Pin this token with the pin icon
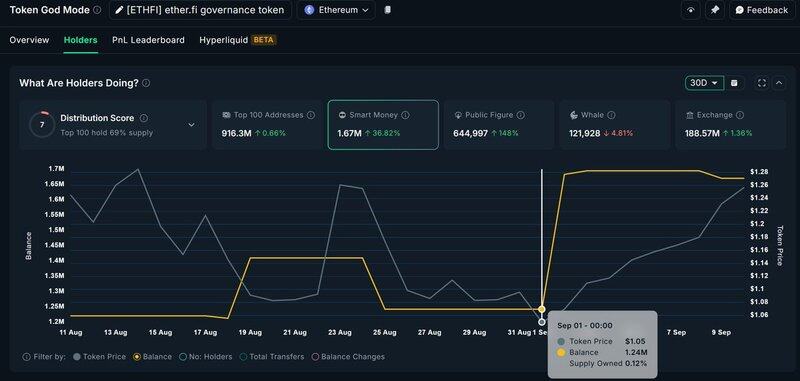Image resolution: width=800 pixels, height=381 pixels. pyautogui.click(x=715, y=10)
